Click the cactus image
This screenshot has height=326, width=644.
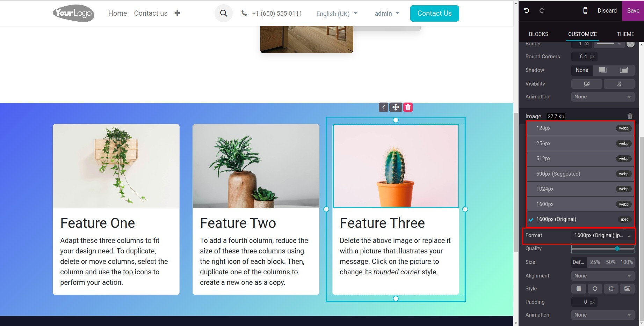coord(396,166)
